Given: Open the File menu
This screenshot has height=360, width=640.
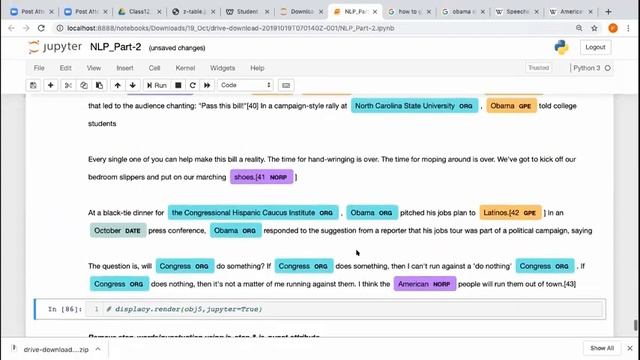Looking at the screenshot, I should tap(39, 68).
